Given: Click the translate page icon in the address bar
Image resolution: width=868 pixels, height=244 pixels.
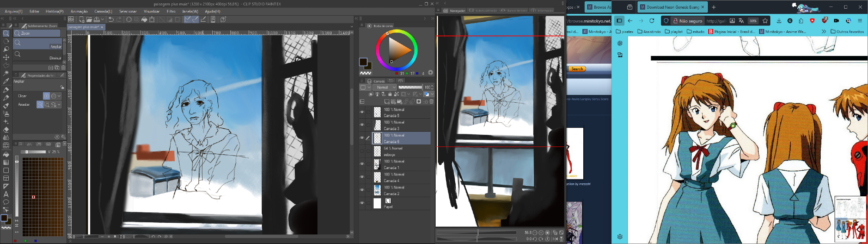Looking at the screenshot, I should tap(741, 21).
